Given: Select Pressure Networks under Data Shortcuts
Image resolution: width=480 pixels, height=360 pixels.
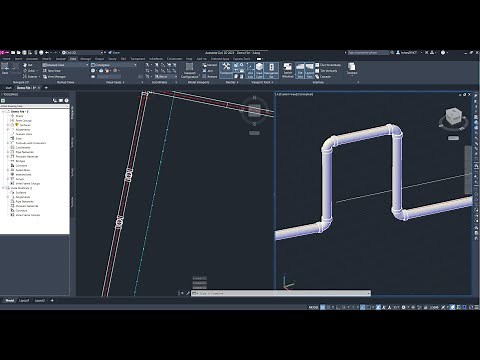Looking at the screenshot, I should [x=27, y=206].
